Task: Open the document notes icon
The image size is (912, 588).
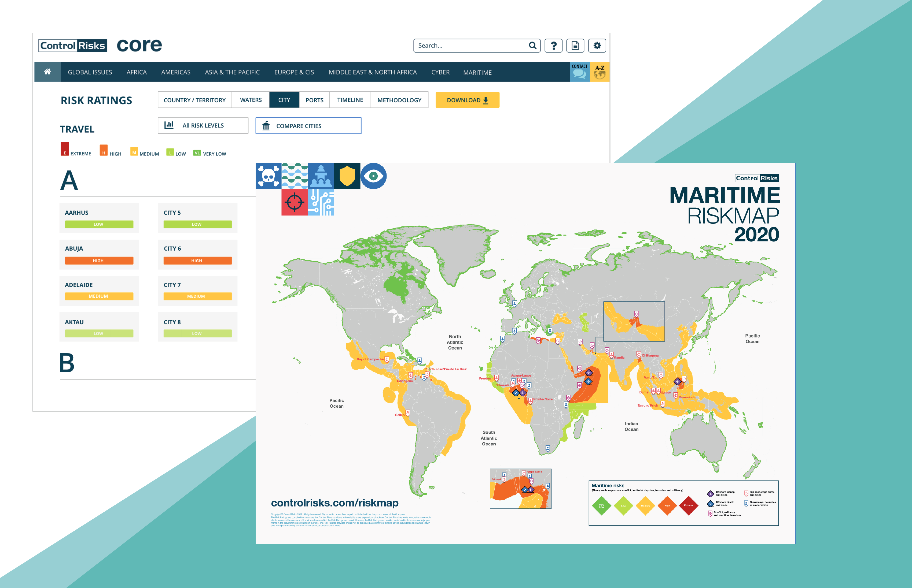Action: [x=575, y=46]
